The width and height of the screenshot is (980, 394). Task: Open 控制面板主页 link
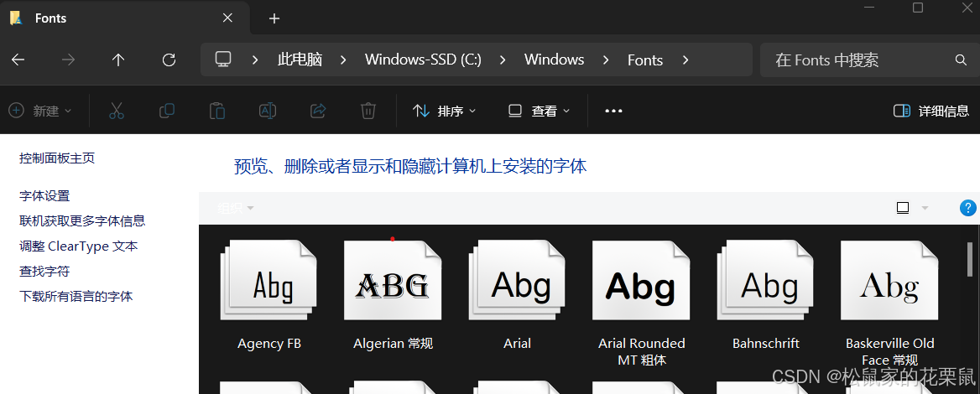[57, 158]
